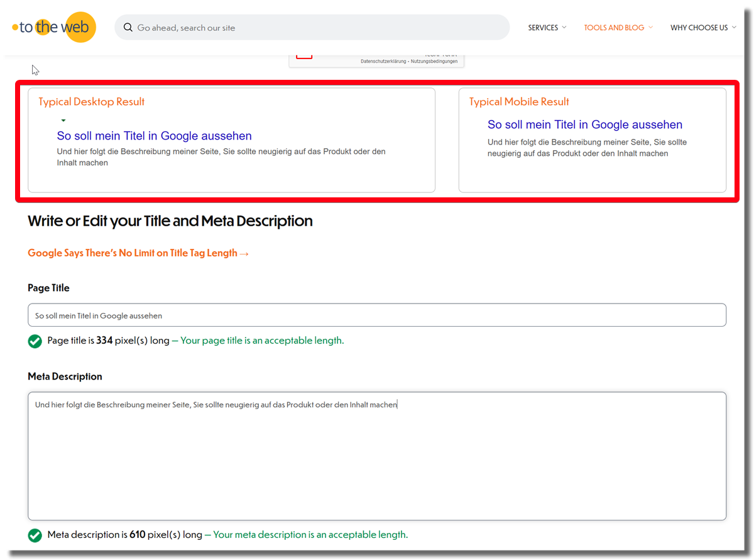The height and width of the screenshot is (560, 754).
Task: Open the Datenschutzerklärung link
Action: click(383, 62)
